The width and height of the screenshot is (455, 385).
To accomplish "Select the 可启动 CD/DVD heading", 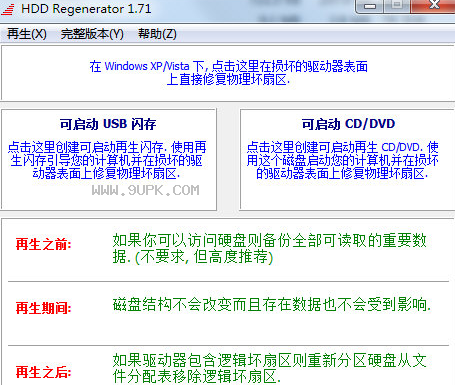I will tap(348, 124).
